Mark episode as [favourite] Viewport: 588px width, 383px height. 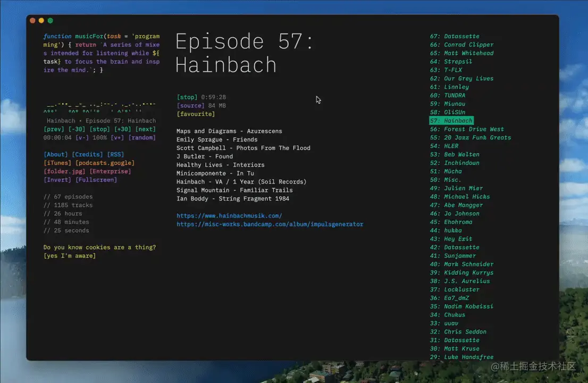tap(196, 114)
